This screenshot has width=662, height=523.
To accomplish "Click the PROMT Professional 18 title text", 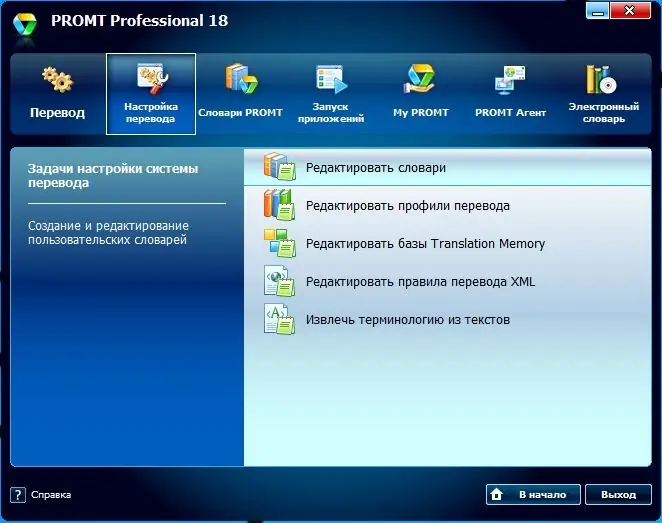I will pos(140,21).
